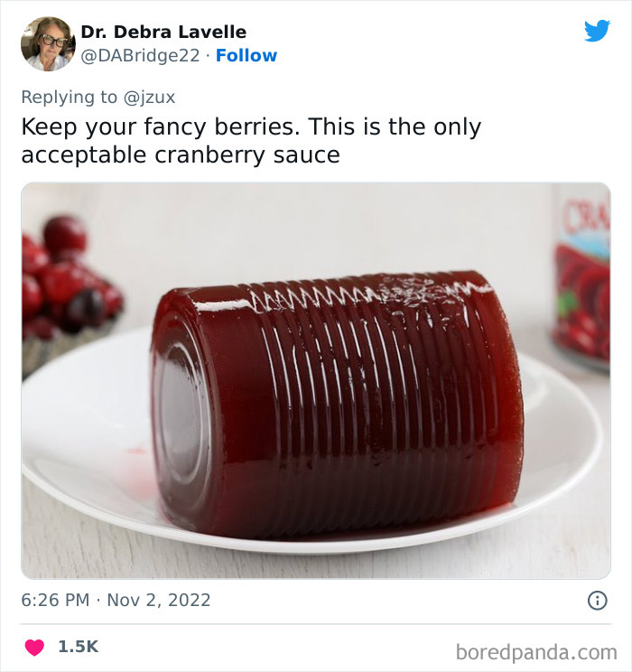The height and width of the screenshot is (672, 632).
Task: Click the Twitter bird logo
Action: pyautogui.click(x=597, y=31)
